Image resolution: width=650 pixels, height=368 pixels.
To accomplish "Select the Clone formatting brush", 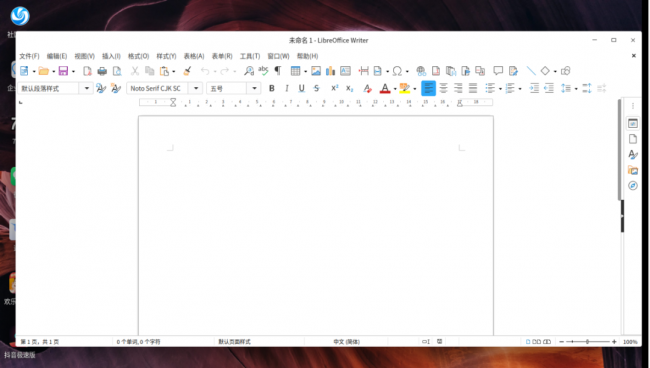I will 187,71.
